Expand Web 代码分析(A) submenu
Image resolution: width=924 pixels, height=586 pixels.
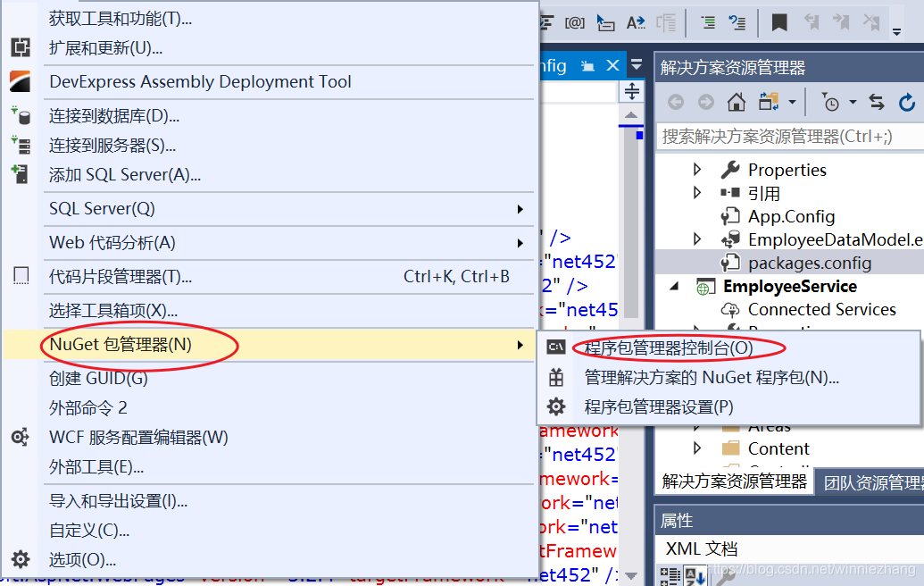(268, 243)
